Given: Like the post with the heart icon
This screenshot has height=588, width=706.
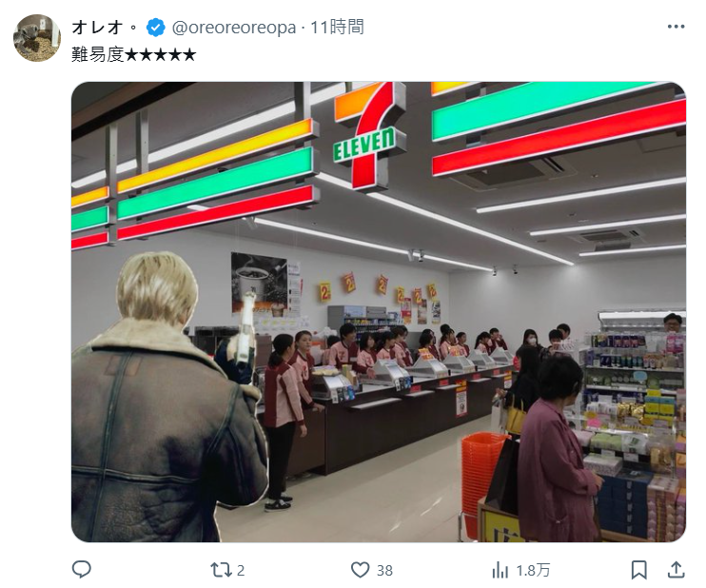Looking at the screenshot, I should [361, 570].
